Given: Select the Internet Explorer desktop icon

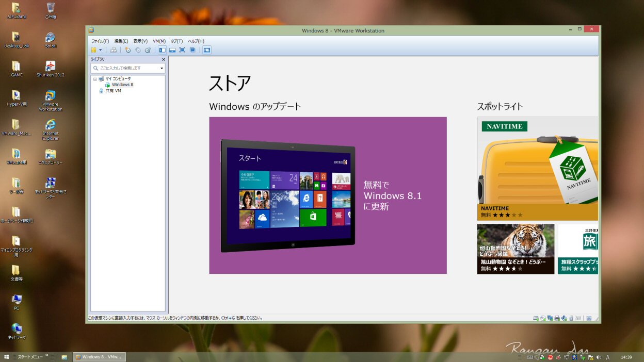Looking at the screenshot, I should pyautogui.click(x=50, y=130).
